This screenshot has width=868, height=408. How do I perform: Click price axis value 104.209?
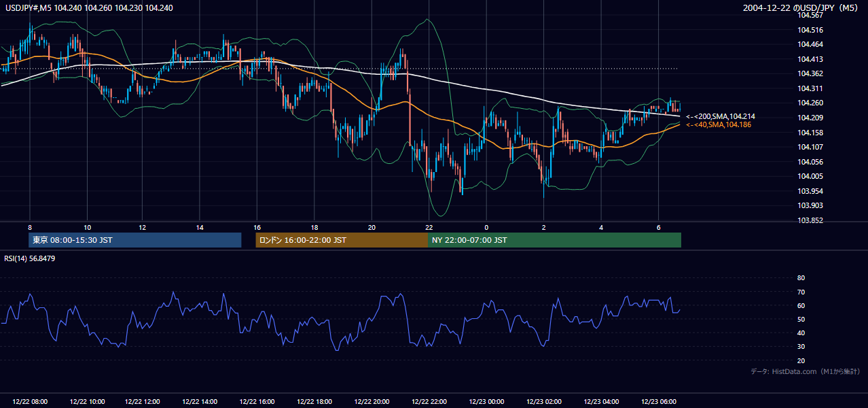pyautogui.click(x=811, y=118)
